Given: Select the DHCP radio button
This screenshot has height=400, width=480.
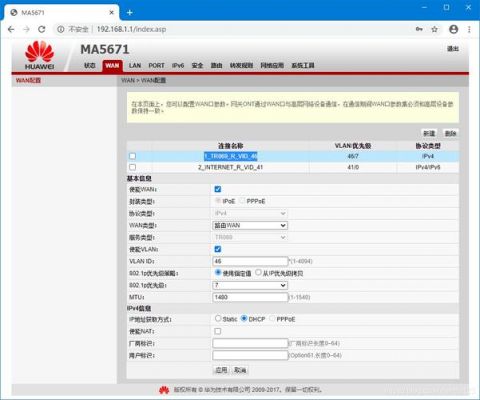Looking at the screenshot, I should click(x=244, y=318).
